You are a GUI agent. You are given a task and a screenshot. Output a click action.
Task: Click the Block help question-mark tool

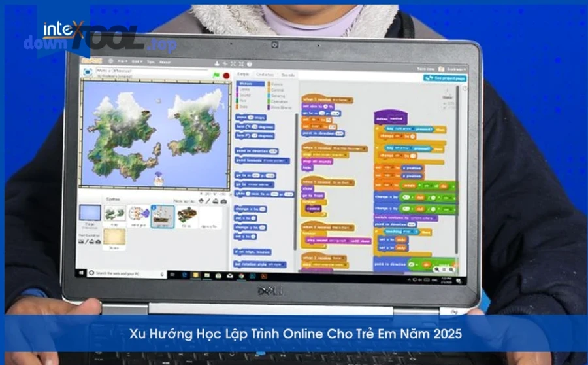point(250,64)
